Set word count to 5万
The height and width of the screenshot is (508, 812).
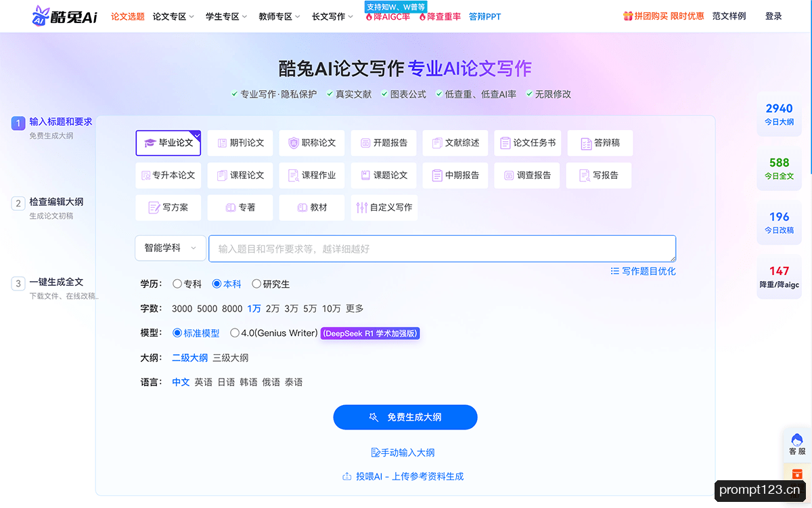coord(310,308)
